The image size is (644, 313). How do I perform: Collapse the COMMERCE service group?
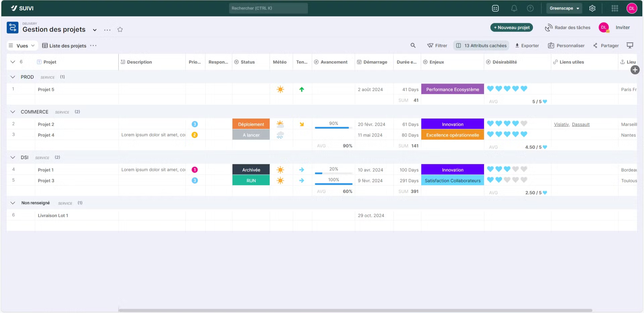tap(13, 112)
